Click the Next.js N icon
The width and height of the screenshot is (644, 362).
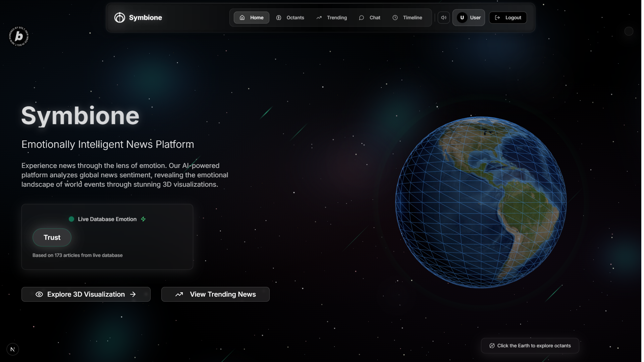click(x=13, y=349)
